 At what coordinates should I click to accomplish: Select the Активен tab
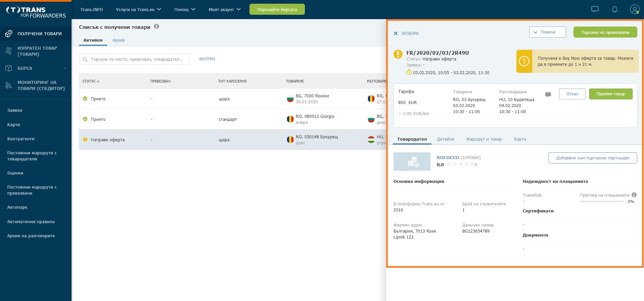[x=93, y=40]
